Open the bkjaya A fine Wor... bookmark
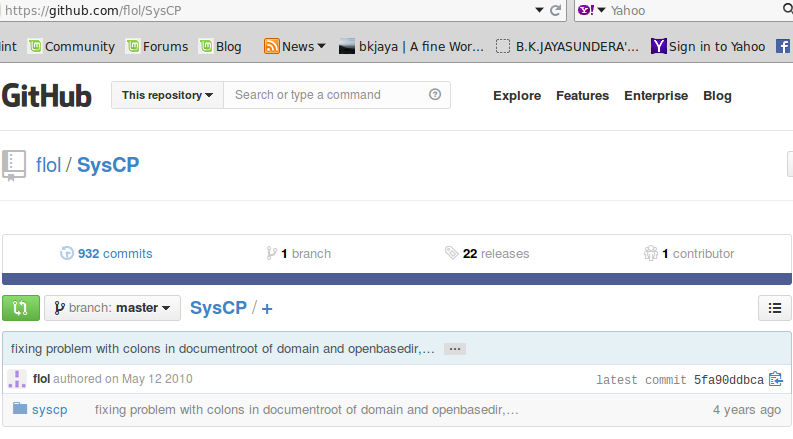This screenshot has height=439, width=793. tap(411, 47)
